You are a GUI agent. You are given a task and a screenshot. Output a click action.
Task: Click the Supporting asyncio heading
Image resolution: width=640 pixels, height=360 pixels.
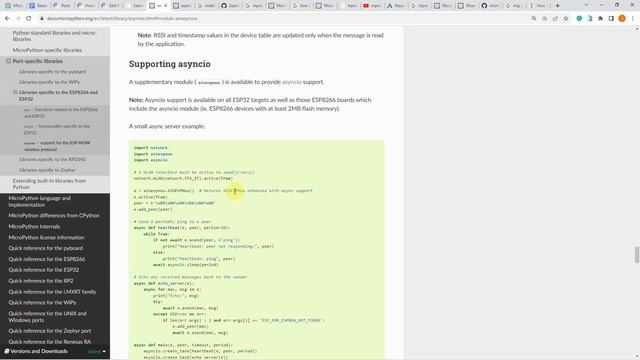coord(170,64)
